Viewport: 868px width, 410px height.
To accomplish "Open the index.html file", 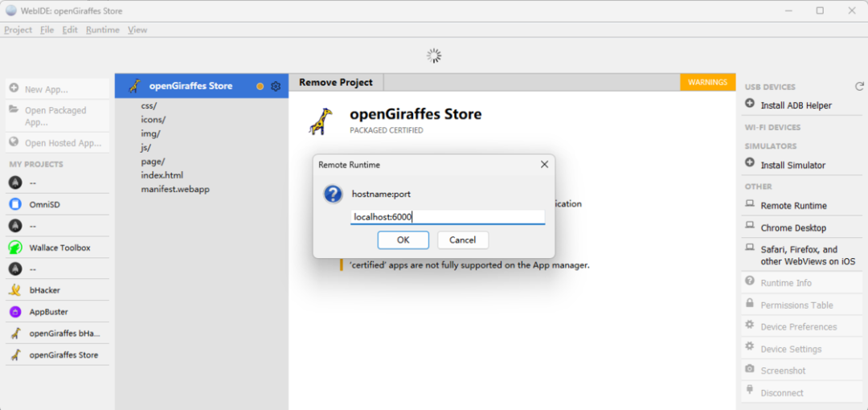I will 162,175.
